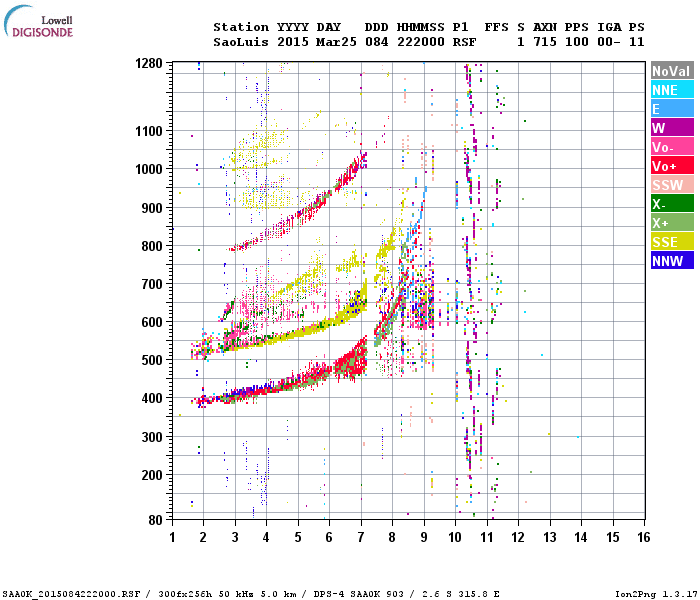Click the IGA value 00-
700x600 pixels.
pos(608,42)
